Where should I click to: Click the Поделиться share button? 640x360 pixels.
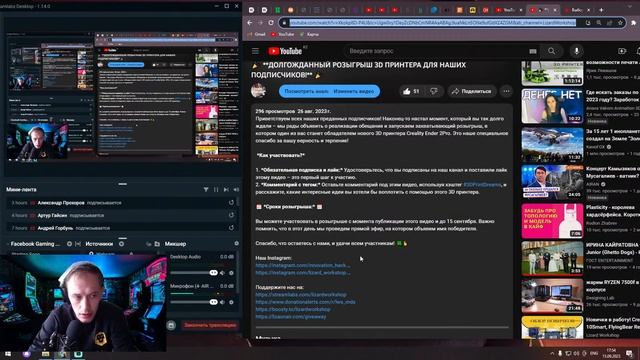(x=472, y=91)
